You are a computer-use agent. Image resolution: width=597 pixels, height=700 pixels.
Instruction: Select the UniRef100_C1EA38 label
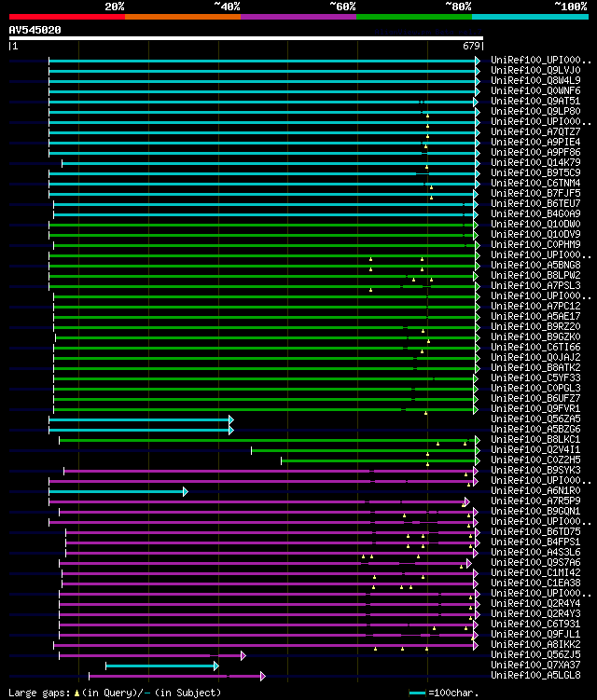[x=535, y=583]
